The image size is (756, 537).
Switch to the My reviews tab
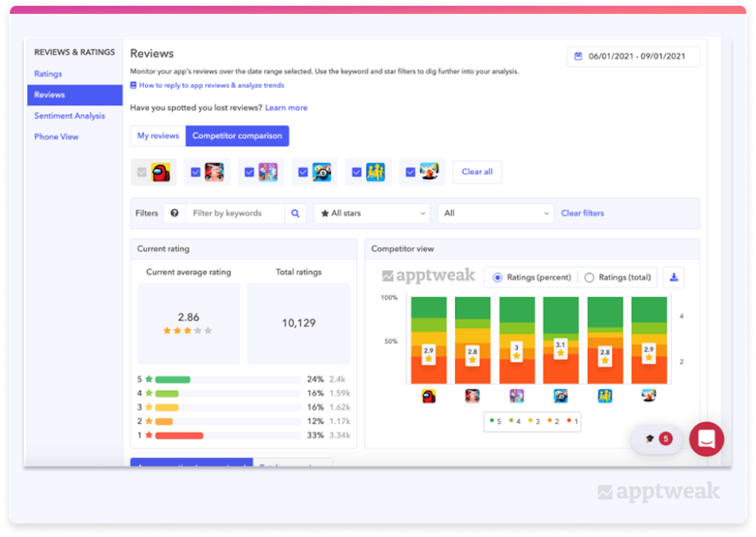coord(157,136)
